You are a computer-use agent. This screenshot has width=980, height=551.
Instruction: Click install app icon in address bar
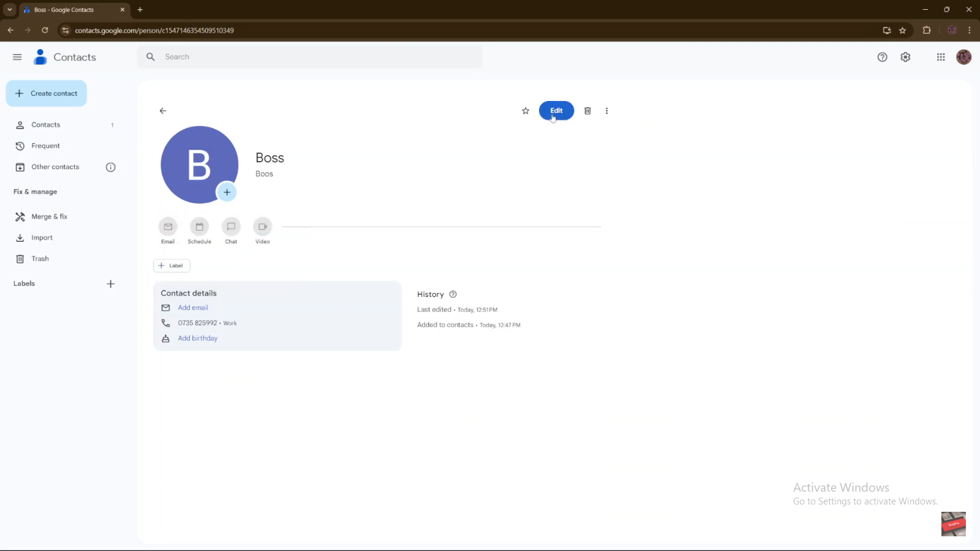[x=886, y=30]
